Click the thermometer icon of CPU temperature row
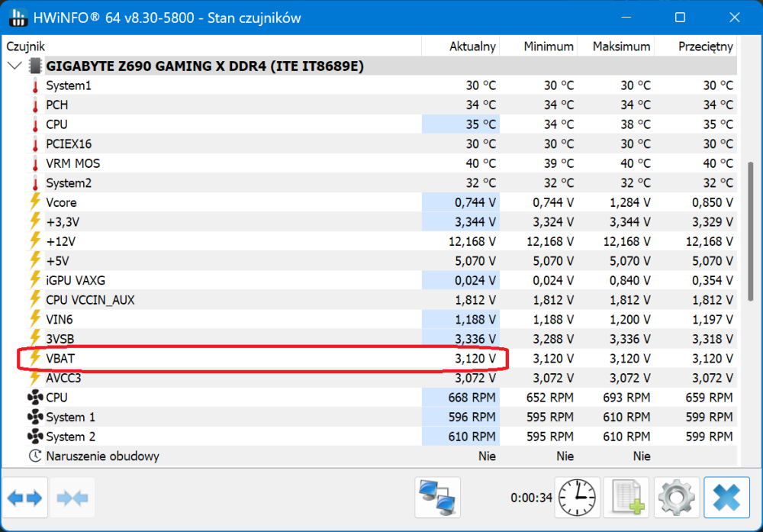 tap(35, 124)
